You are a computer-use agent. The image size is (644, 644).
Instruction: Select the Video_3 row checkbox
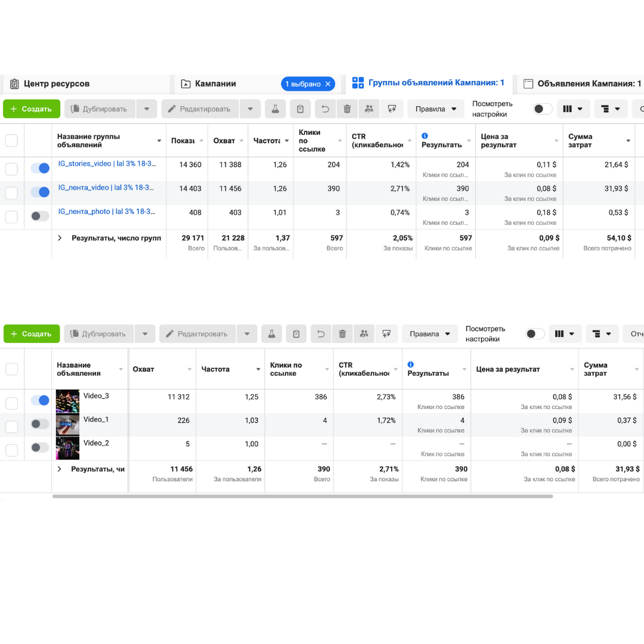11,403
